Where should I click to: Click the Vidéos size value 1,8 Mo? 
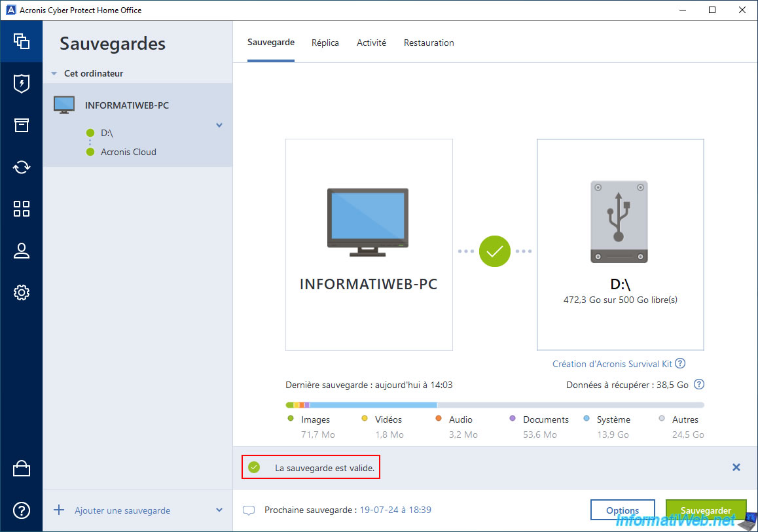389,434
